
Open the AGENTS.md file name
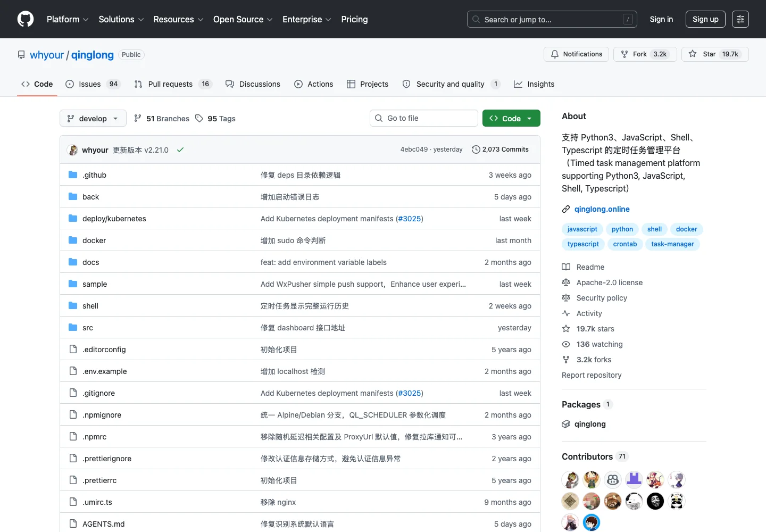pyautogui.click(x=103, y=524)
